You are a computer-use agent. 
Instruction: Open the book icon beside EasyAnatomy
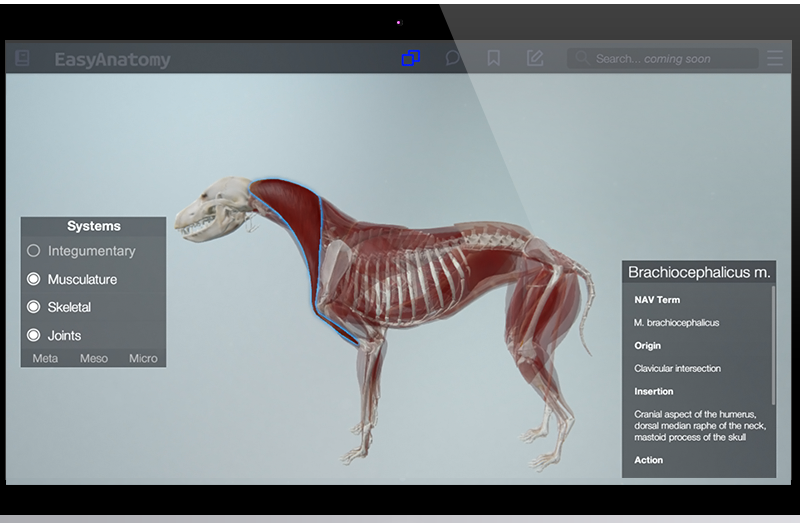[22, 58]
